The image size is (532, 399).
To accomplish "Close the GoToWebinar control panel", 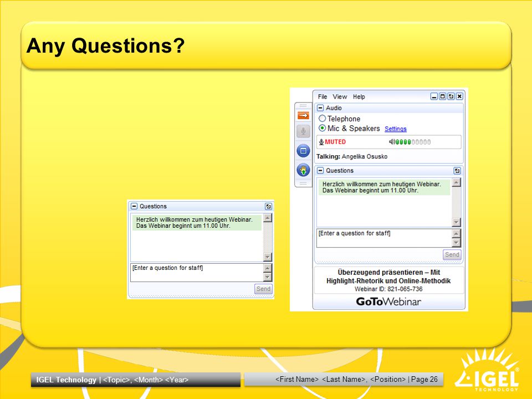I will [459, 96].
